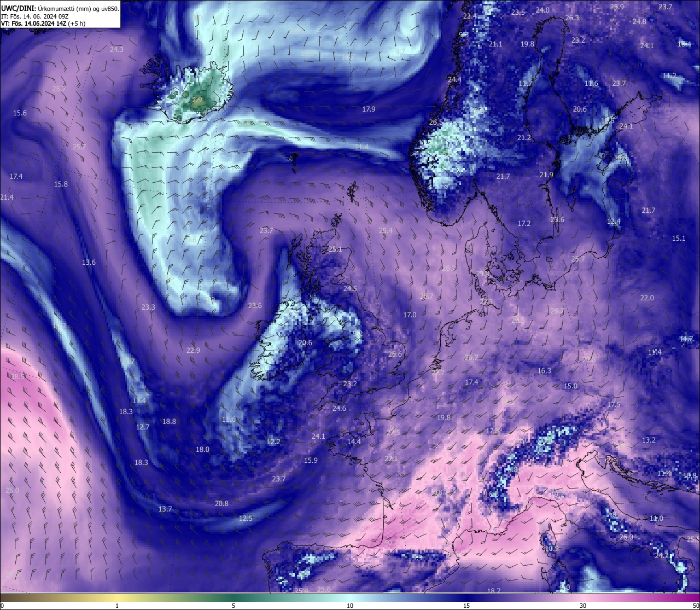
Task: Click the 15.8 value on the map
Action: [61, 184]
